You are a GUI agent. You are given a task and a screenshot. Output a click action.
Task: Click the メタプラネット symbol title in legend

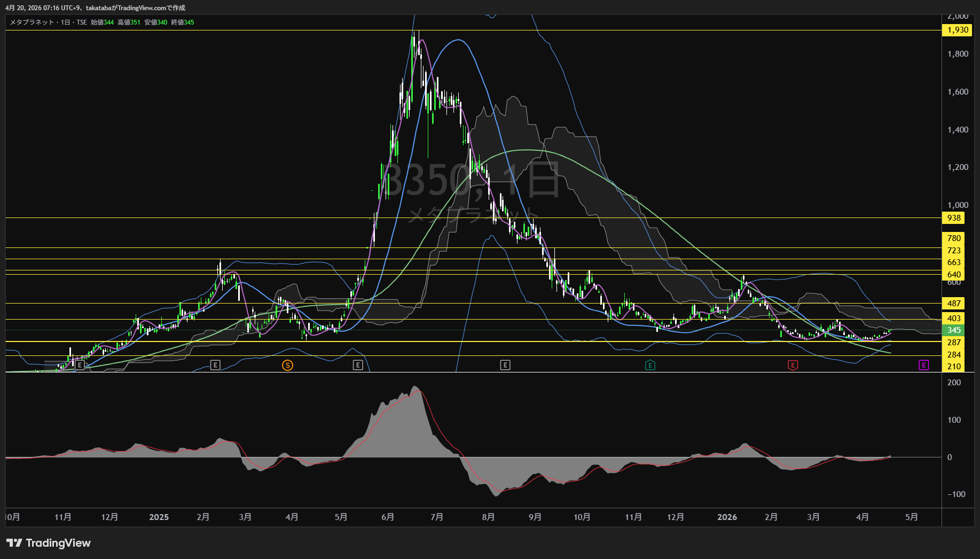pos(32,22)
